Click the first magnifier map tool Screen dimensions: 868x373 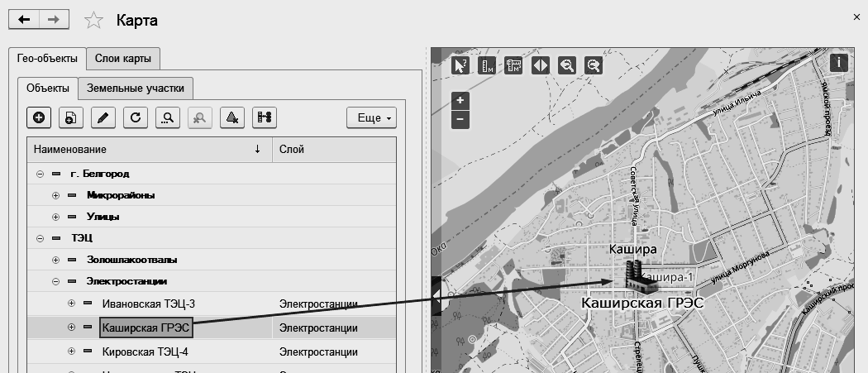(x=567, y=65)
